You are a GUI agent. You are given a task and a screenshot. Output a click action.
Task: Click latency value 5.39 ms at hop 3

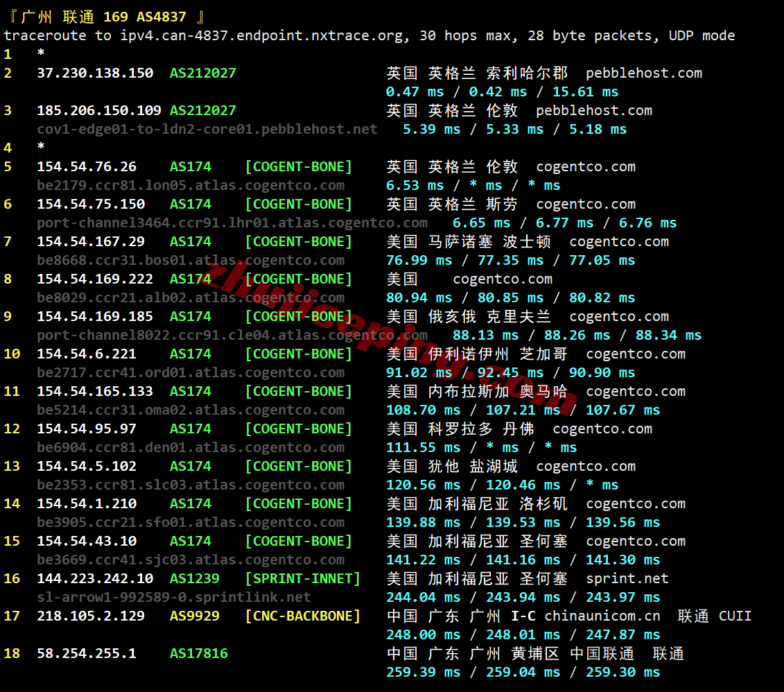(431, 130)
